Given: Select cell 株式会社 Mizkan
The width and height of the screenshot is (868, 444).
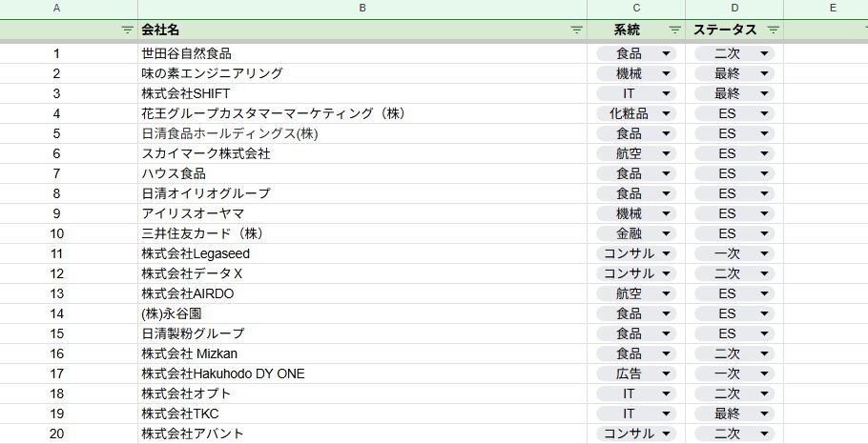Looking at the screenshot, I should tap(362, 353).
